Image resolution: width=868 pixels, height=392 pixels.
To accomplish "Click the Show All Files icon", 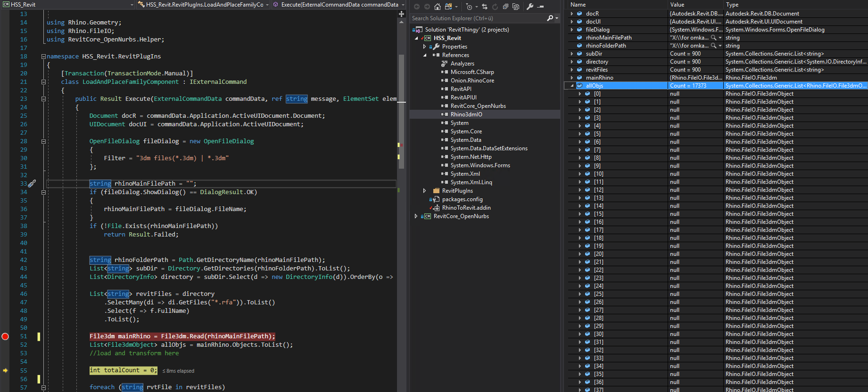I will [x=516, y=7].
